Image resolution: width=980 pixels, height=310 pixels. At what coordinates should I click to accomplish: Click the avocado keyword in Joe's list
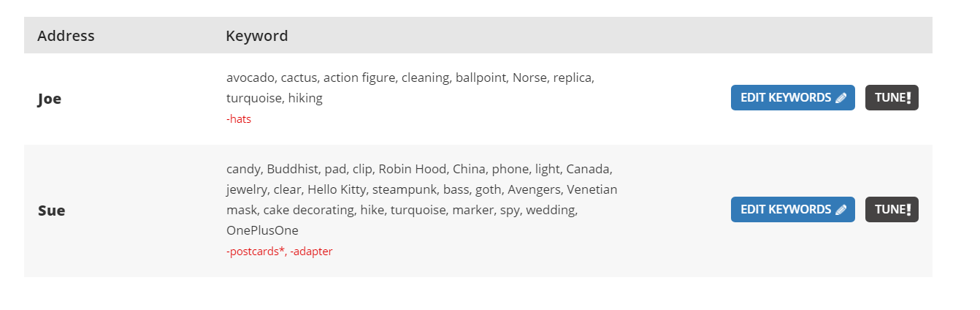click(250, 77)
